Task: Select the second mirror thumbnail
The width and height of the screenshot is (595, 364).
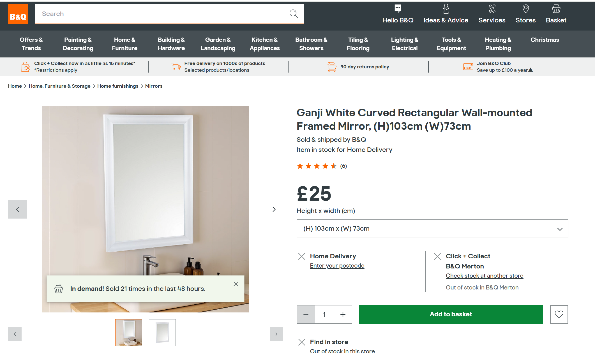Action: click(x=162, y=333)
